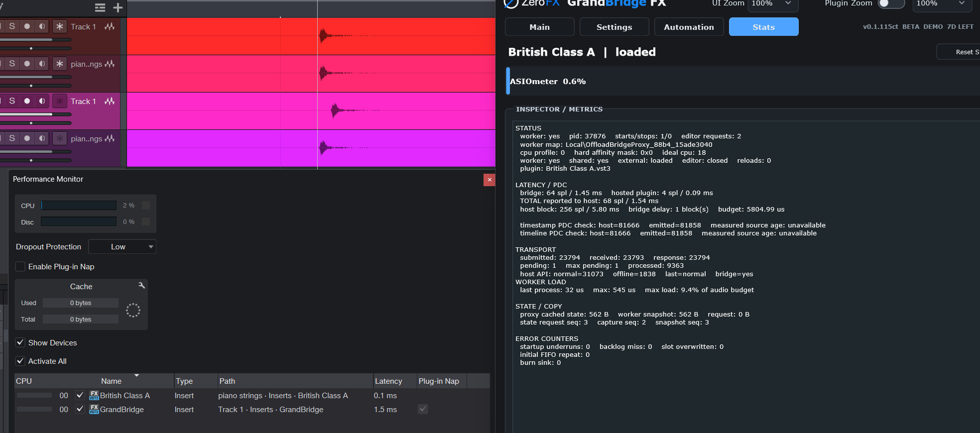Solo the magenta Track 1

12,101
